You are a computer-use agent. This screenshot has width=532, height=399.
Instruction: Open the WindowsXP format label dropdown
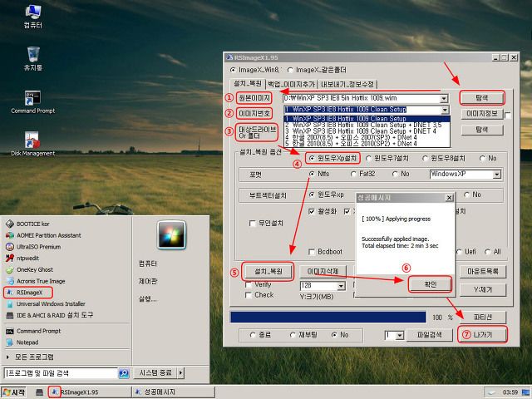pos(497,175)
